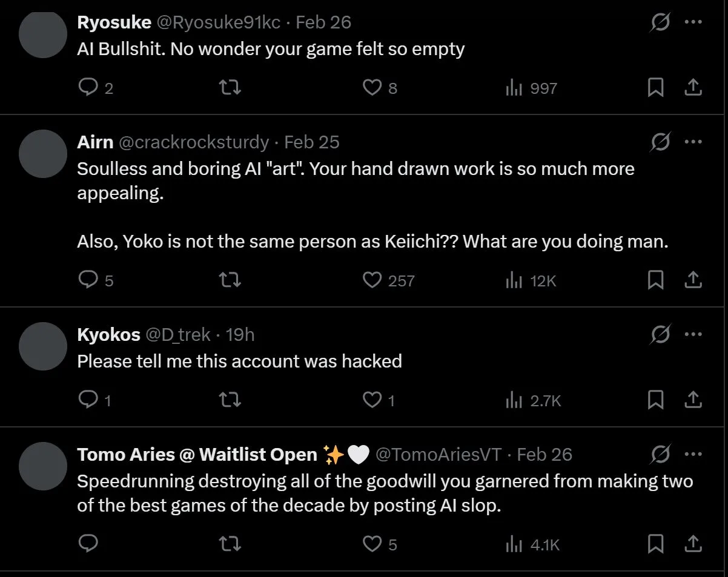728x577 pixels.
Task: Share Tomo Aries's tweet
Action: (693, 544)
